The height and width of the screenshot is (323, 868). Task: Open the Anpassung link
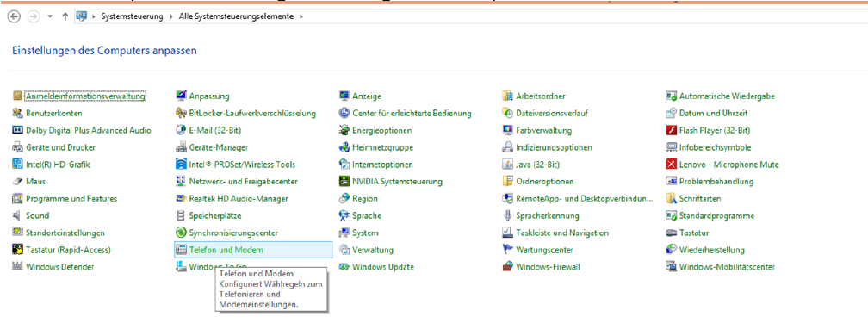(x=209, y=96)
